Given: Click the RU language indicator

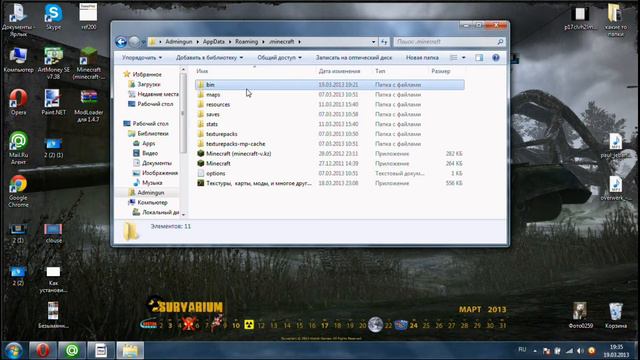Looking at the screenshot, I should click(x=522, y=350).
